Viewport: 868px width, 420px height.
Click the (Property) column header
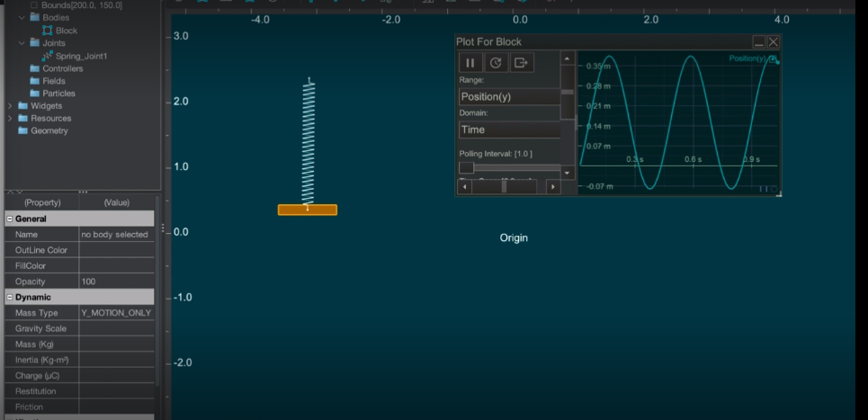coord(42,202)
